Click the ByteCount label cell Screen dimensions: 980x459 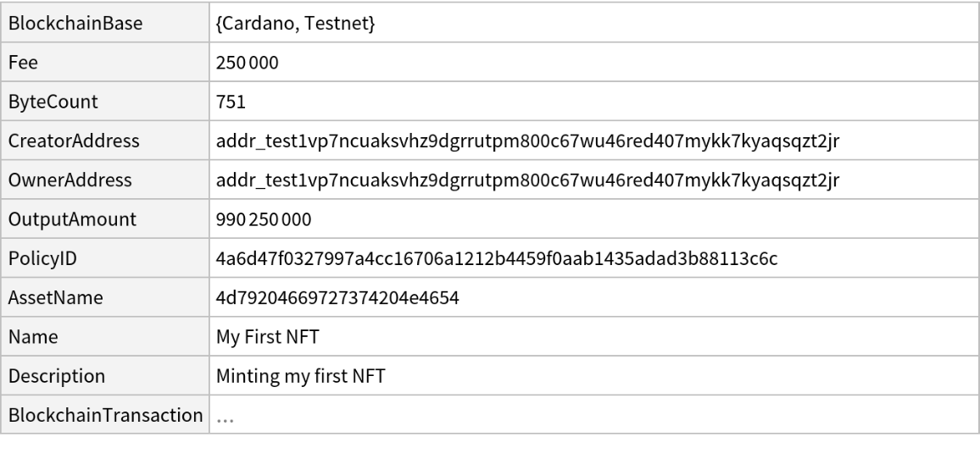pos(53,102)
